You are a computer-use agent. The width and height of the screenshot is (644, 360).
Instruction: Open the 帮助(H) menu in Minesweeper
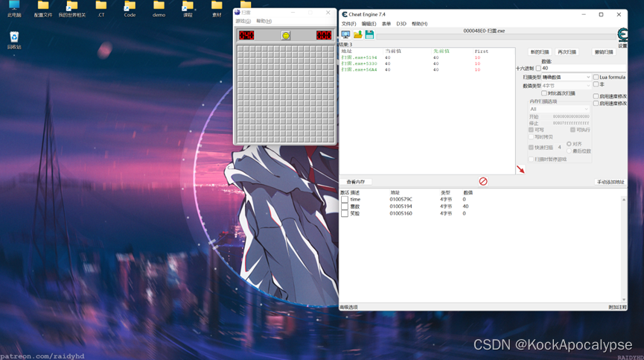click(264, 21)
